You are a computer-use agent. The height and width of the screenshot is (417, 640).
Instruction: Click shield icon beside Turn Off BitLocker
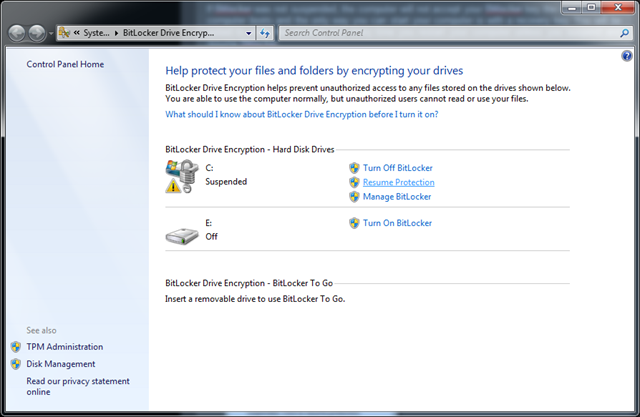click(x=354, y=168)
